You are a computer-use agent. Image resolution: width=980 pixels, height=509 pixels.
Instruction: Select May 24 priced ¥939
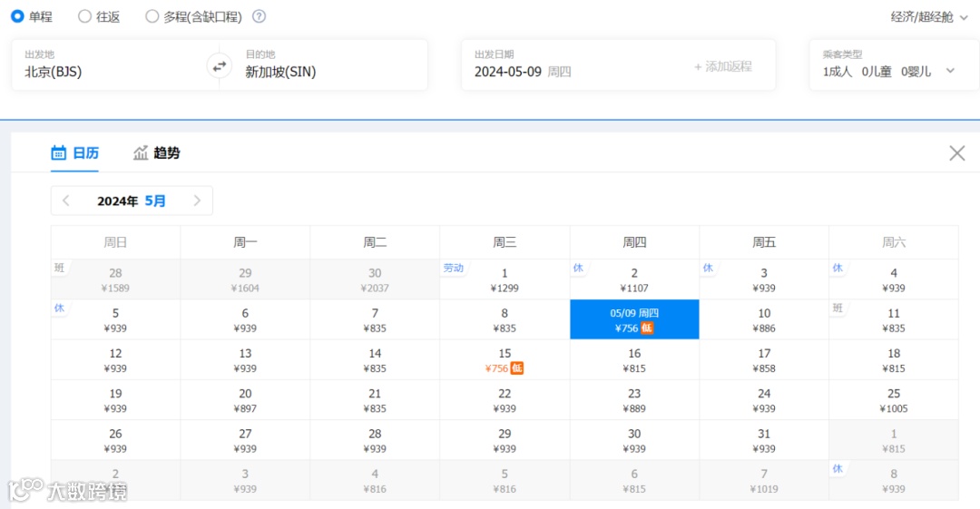tap(764, 400)
